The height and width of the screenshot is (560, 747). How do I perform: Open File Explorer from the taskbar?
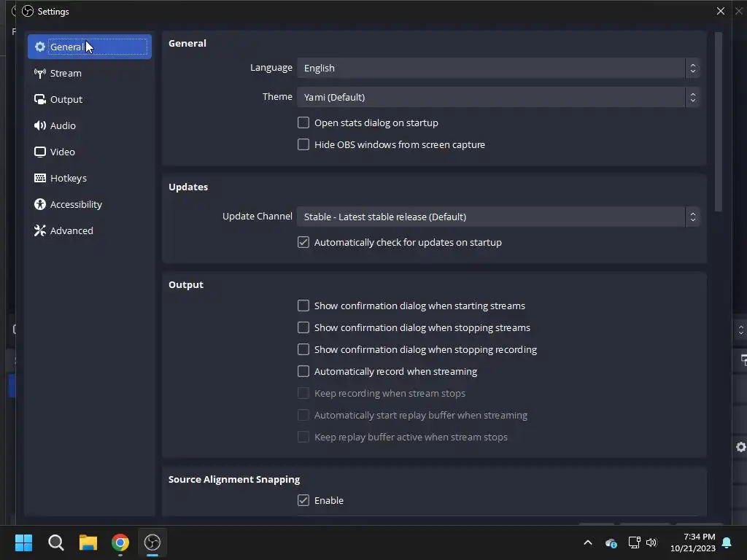(88, 542)
